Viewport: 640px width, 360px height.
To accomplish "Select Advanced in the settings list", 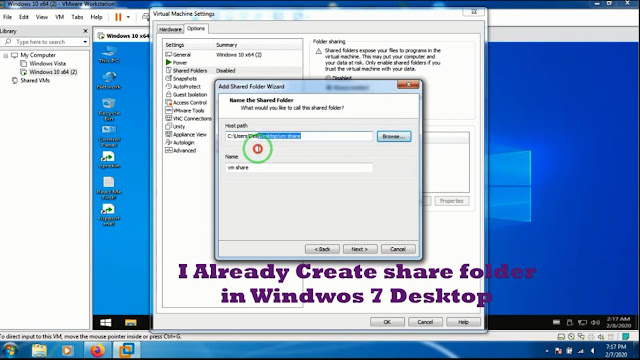I will coord(184,150).
